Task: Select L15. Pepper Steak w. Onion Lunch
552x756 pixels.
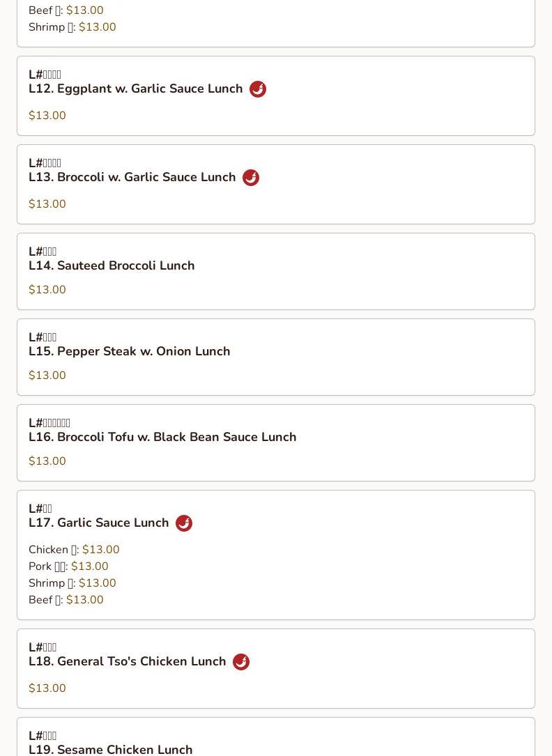Action: 276,357
